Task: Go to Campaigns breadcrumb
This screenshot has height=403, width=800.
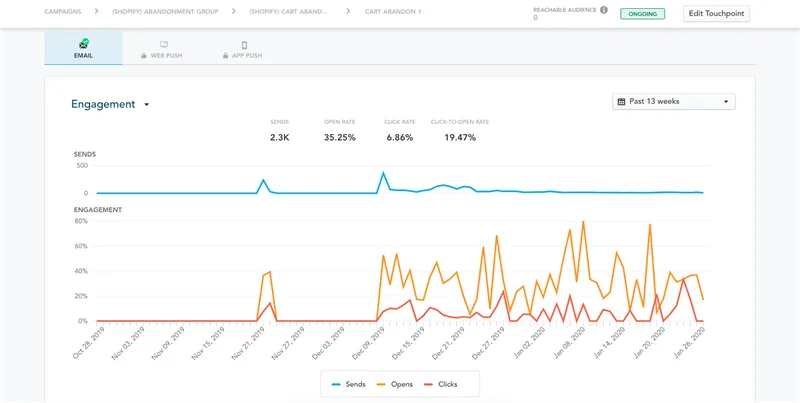Action: coord(63,11)
